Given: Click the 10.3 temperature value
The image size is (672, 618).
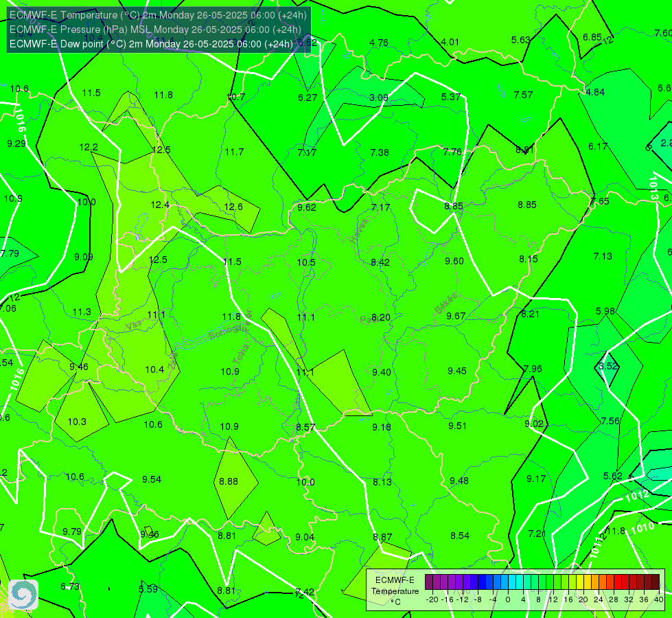Looking at the screenshot, I should (x=77, y=422).
